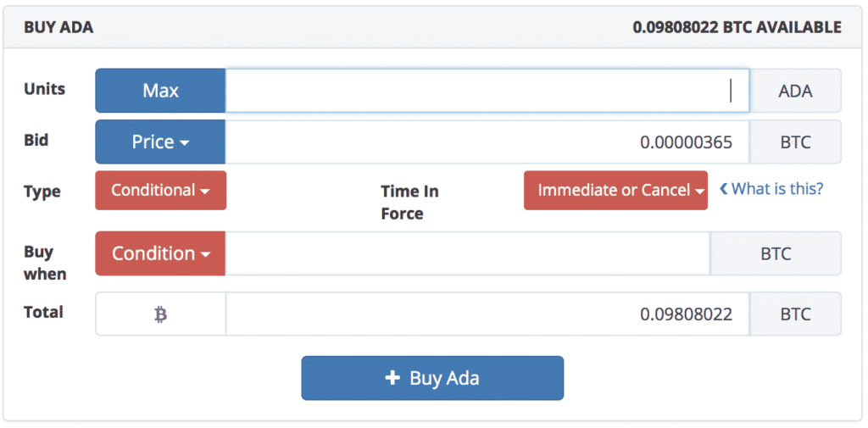Click the BTC label beside Total field
The image size is (868, 428).
click(x=795, y=314)
